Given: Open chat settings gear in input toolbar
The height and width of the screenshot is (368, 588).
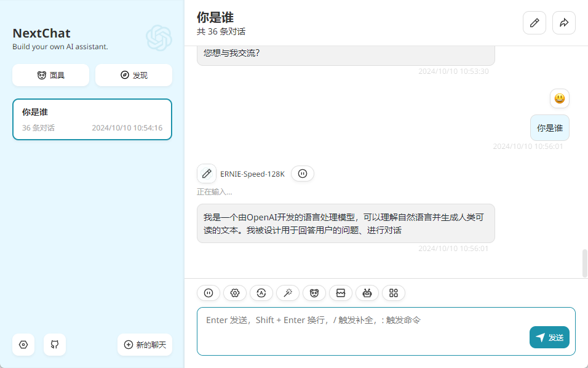Looking at the screenshot, I should pyautogui.click(x=235, y=293).
